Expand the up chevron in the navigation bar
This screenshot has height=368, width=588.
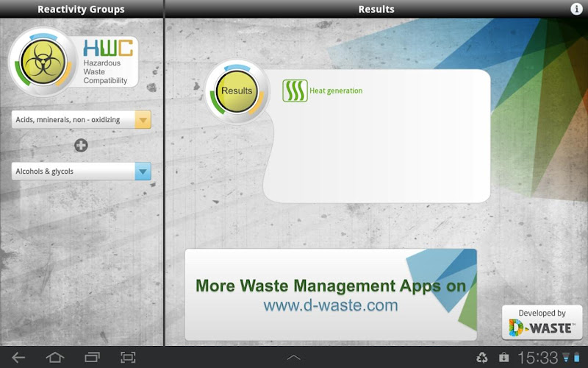tap(293, 358)
